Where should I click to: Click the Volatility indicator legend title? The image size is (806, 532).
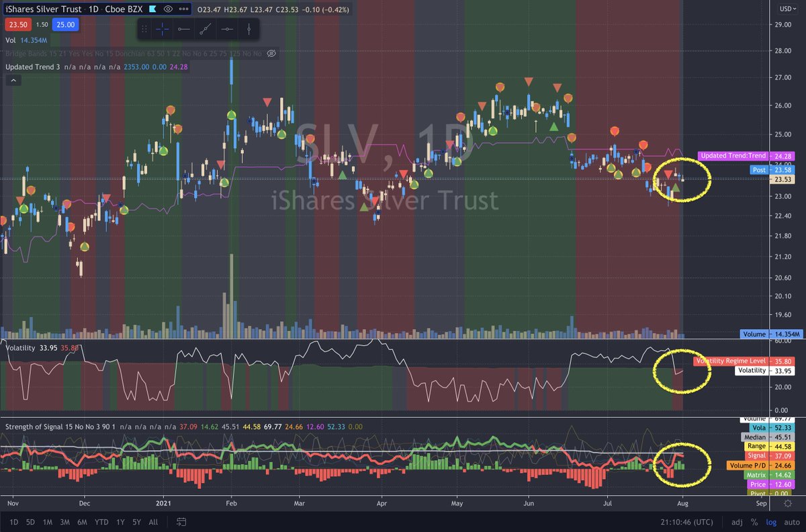coord(21,348)
